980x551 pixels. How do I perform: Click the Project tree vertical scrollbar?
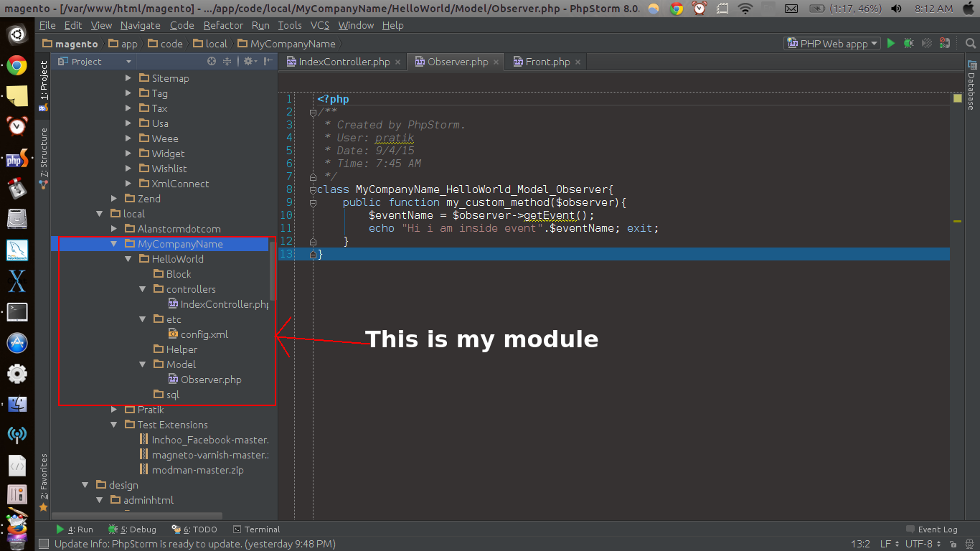pyautogui.click(x=272, y=270)
